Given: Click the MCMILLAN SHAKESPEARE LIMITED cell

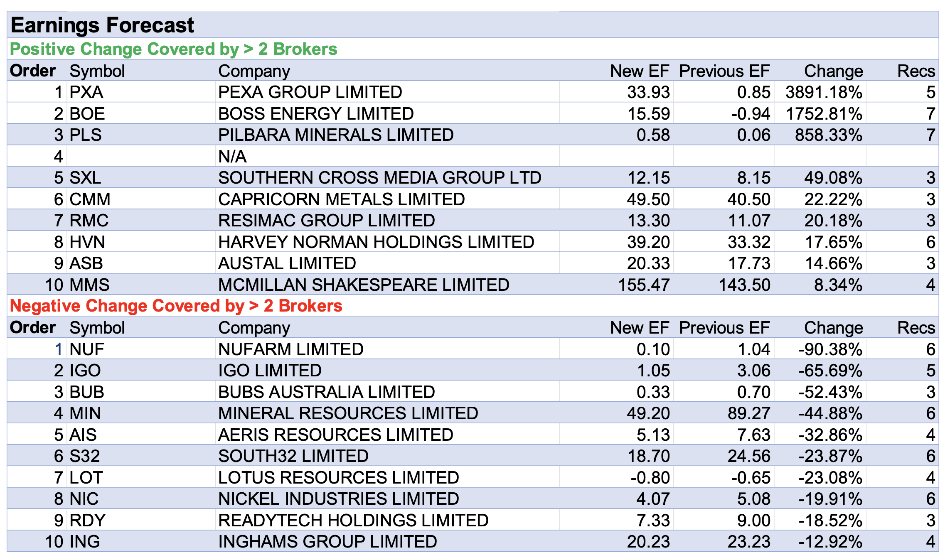Looking at the screenshot, I should [x=364, y=285].
